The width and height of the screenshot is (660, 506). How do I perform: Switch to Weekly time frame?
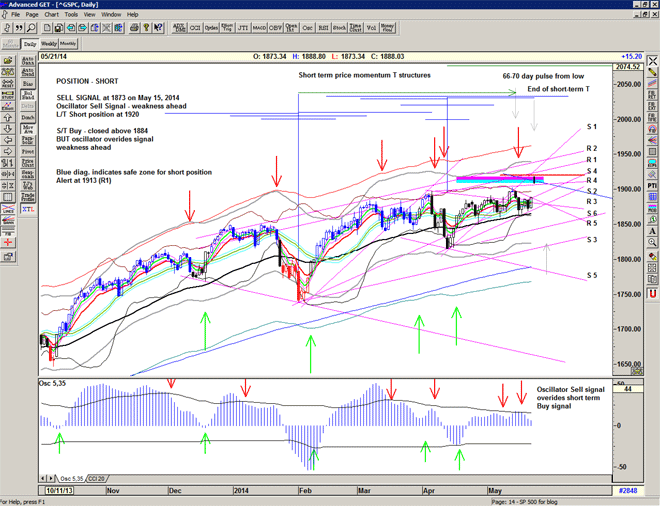[x=48, y=44]
